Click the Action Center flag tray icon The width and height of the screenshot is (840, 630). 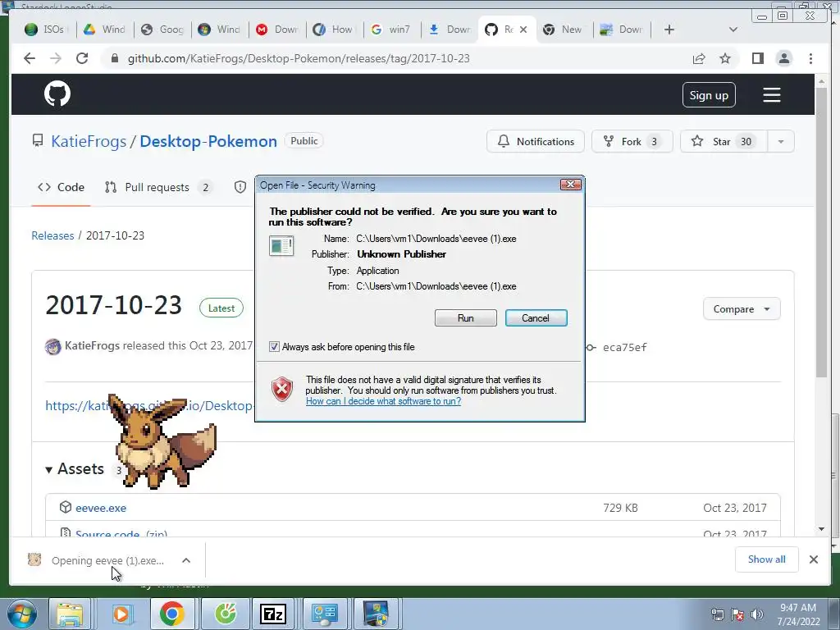[737, 614]
